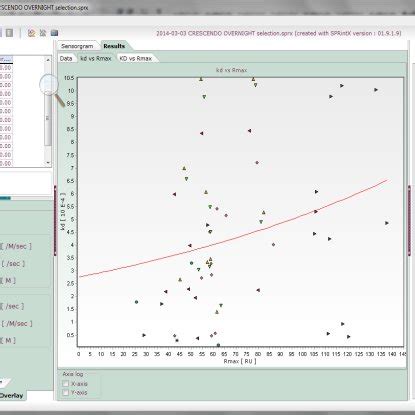Screen dimensions: 415x415
Task: Click the table's vertical scrollbar thumb
Action: click(48, 118)
